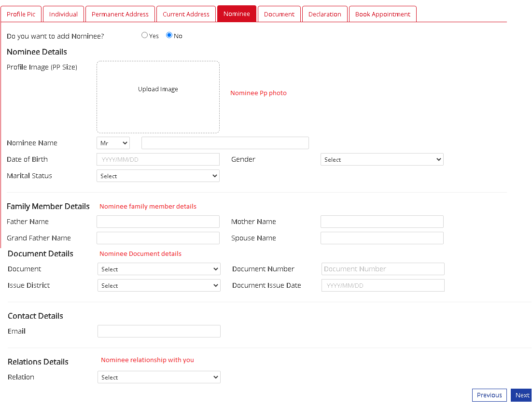Expand the Gender select dropdown
The height and width of the screenshot is (407, 532).
[x=381, y=160]
